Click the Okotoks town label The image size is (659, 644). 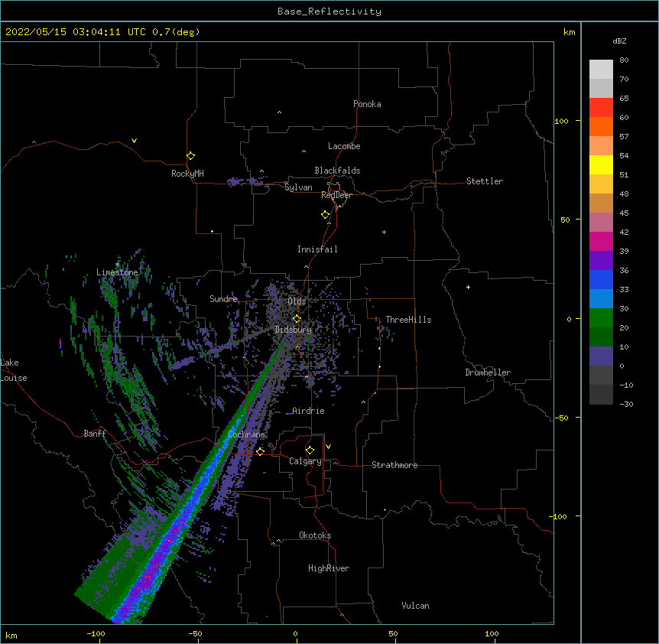coord(315,535)
